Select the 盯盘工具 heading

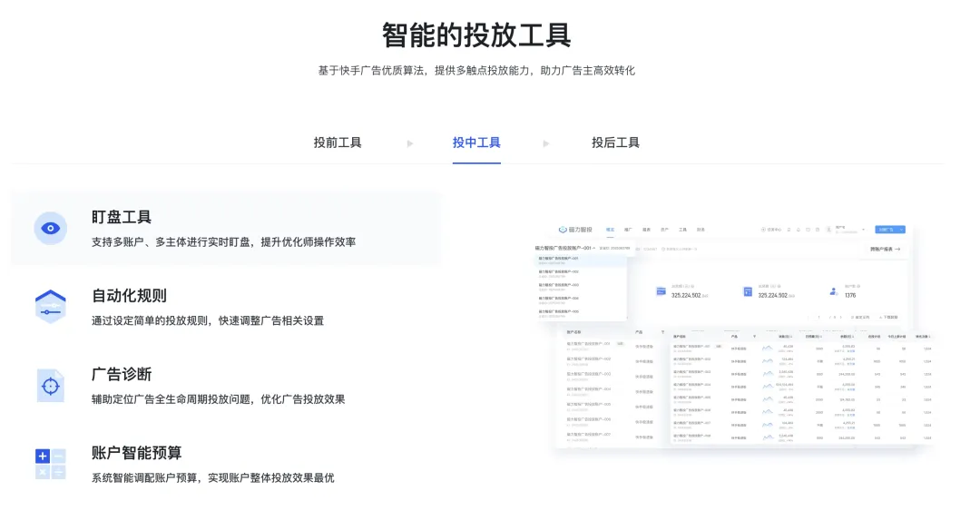[122, 217]
